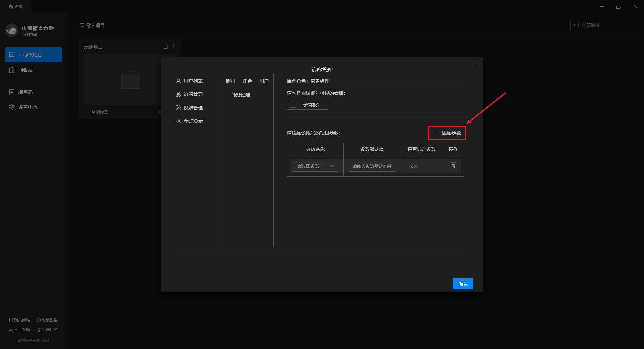
Task: Toggle the 是否锁定参数 switch
Action: [414, 166]
